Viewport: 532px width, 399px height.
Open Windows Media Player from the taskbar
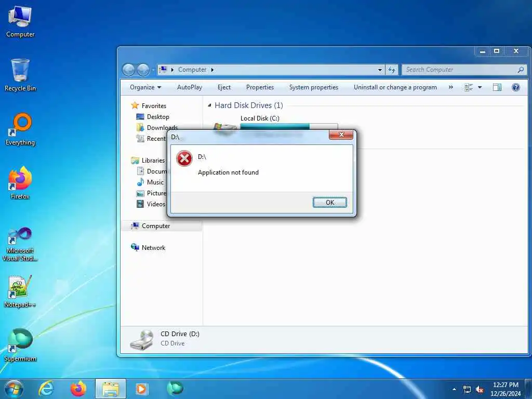[x=141, y=389]
